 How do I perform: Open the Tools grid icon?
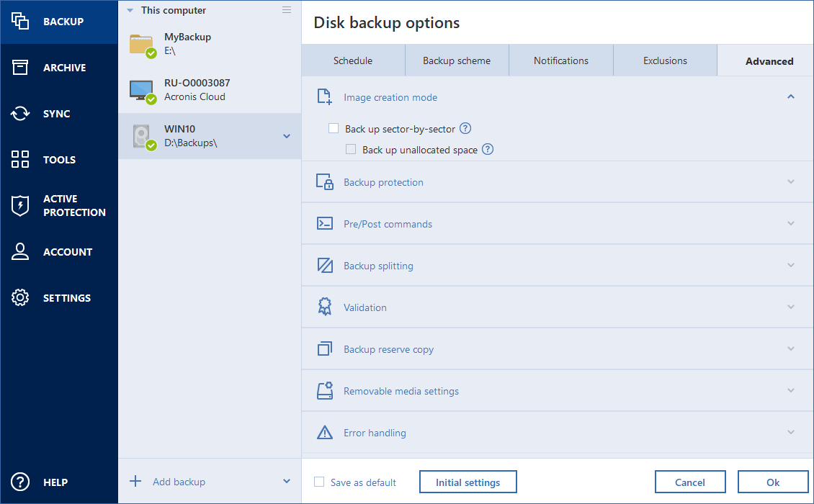(20, 160)
